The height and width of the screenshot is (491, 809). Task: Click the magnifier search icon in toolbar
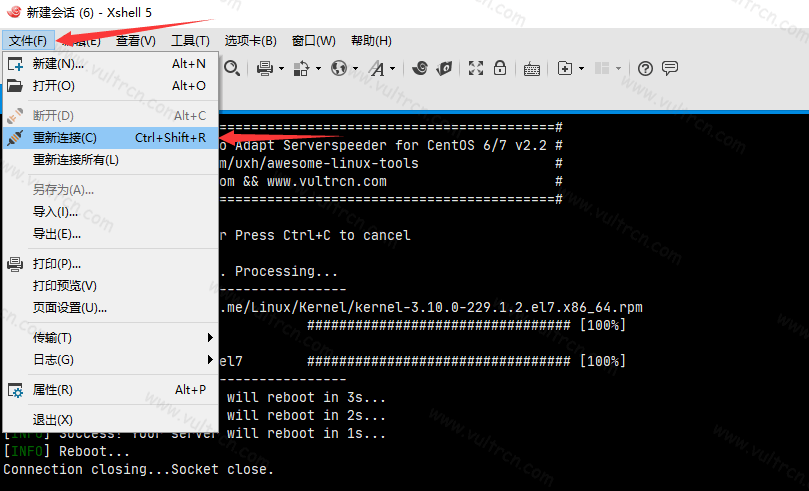pyautogui.click(x=232, y=68)
